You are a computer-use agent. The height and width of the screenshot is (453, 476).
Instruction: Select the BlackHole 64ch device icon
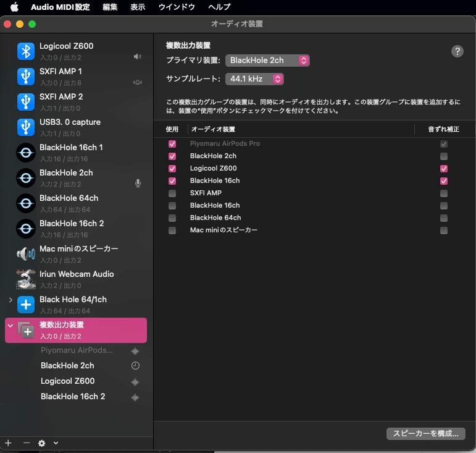click(26, 203)
